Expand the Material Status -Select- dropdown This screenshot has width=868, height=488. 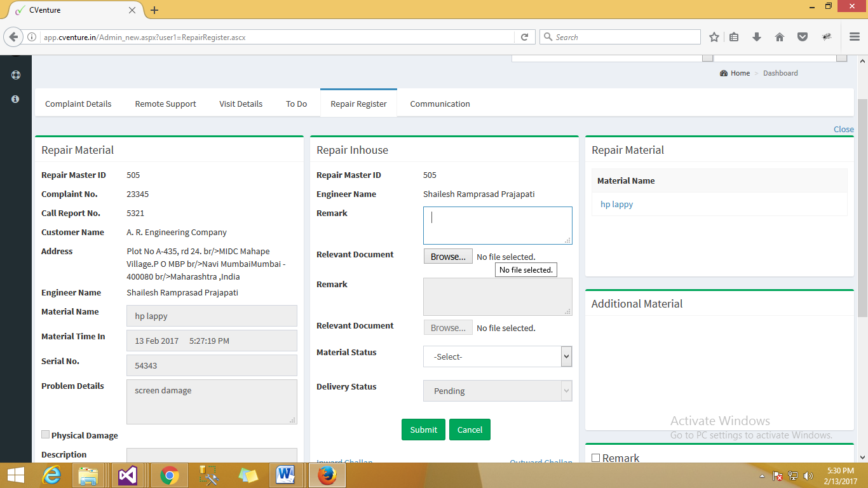498,356
